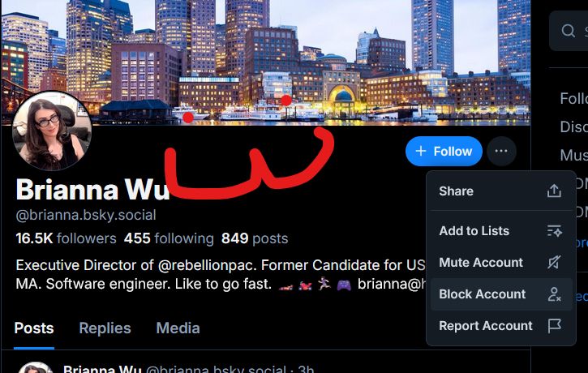Open the three-dot more options menu

coord(501,151)
